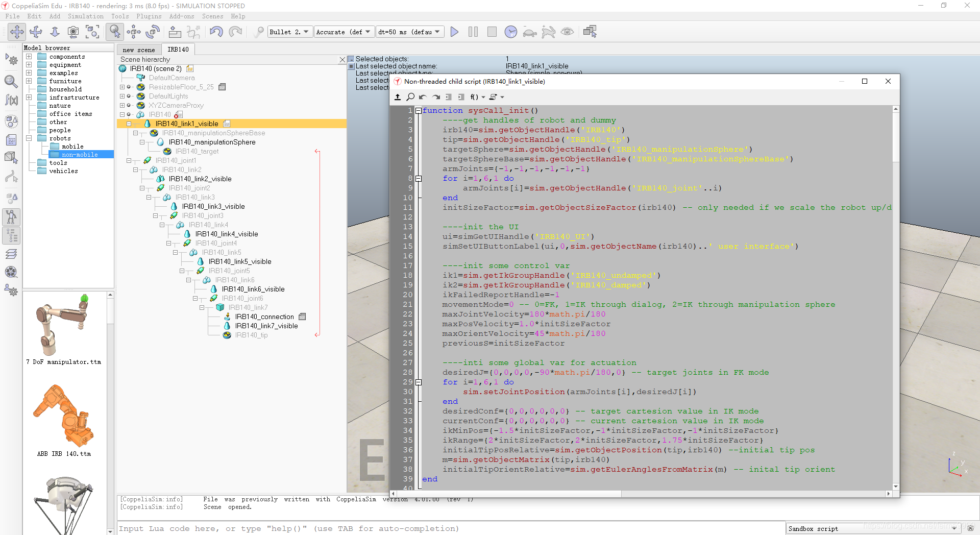Speed up simulation with rabbit icon
This screenshot has width=980, height=535.
549,32
